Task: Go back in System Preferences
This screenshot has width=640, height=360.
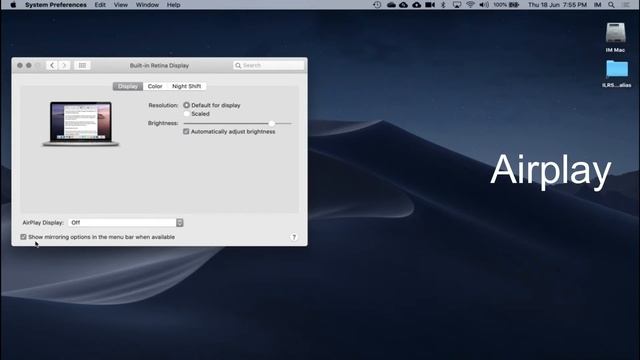Action: coord(52,65)
